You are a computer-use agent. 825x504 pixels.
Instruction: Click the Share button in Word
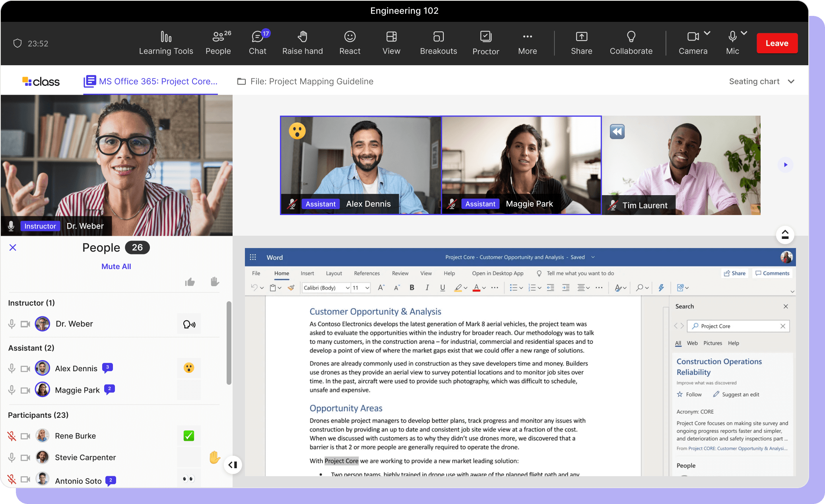[735, 273]
